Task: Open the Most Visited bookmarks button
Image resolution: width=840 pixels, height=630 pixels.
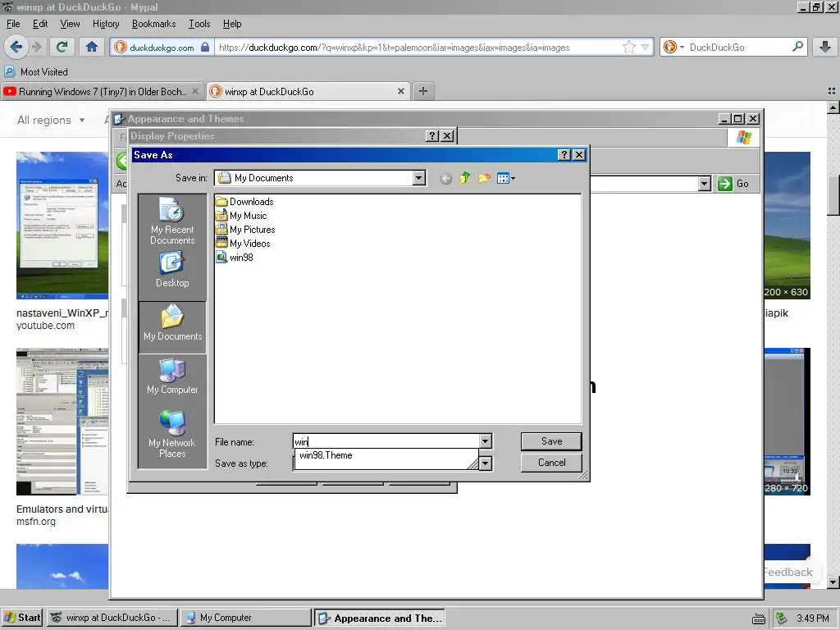Action: (x=36, y=72)
